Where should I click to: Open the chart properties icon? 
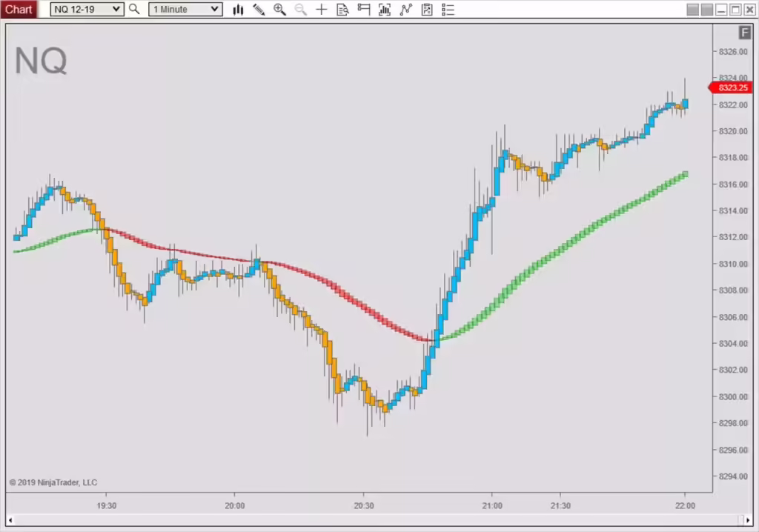(427, 10)
